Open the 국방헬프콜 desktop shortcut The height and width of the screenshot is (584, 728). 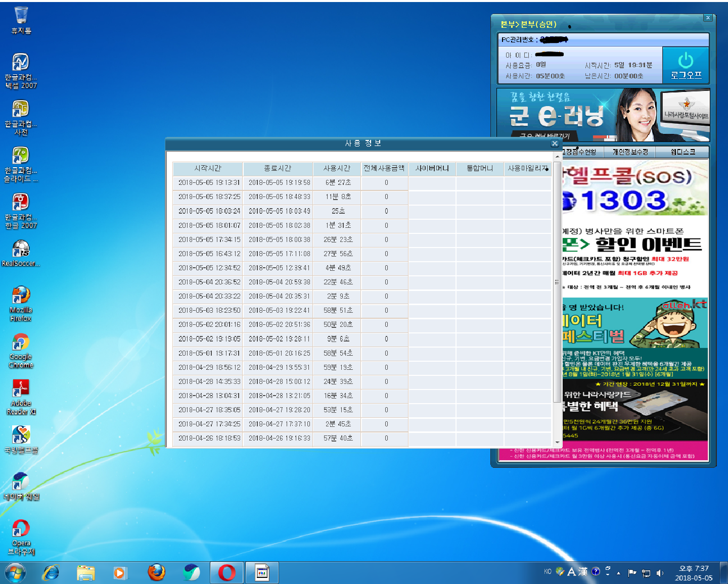[21, 440]
